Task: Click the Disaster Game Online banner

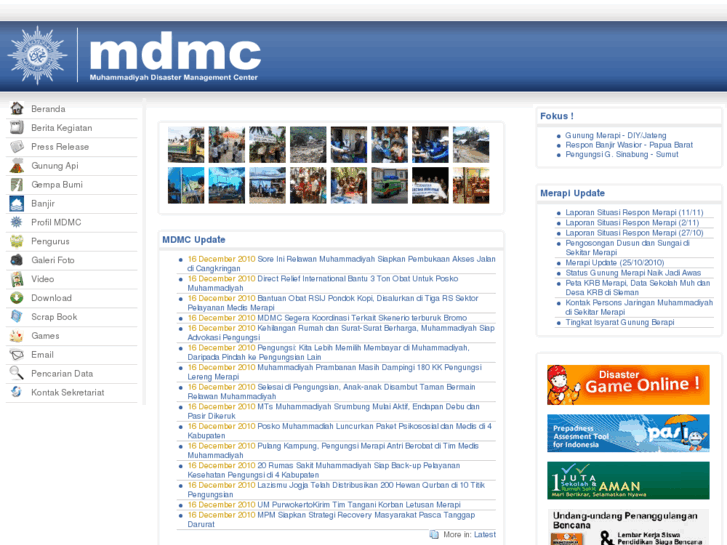Action: point(628,385)
